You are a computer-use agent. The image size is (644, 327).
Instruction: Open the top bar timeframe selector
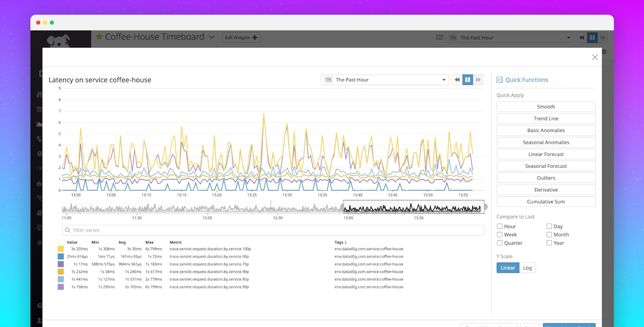coord(508,37)
